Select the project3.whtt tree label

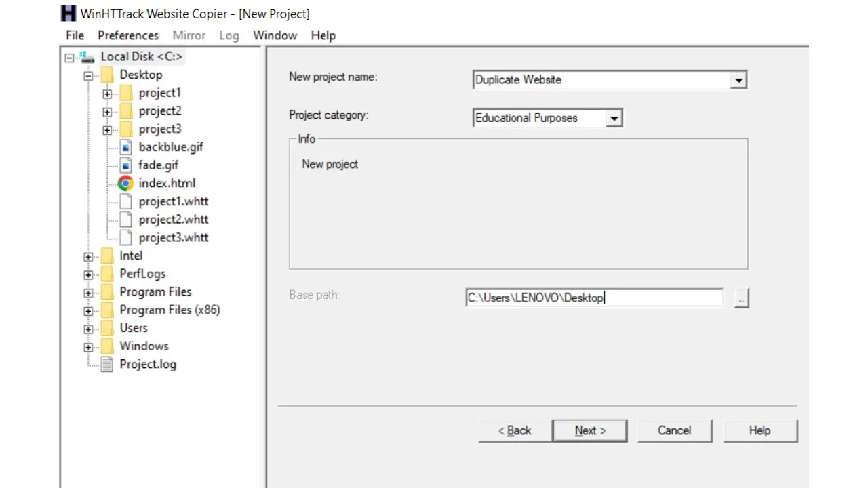174,237
